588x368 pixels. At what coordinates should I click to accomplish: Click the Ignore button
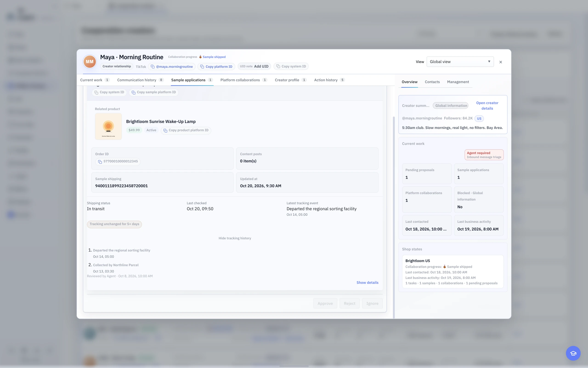coord(372,303)
